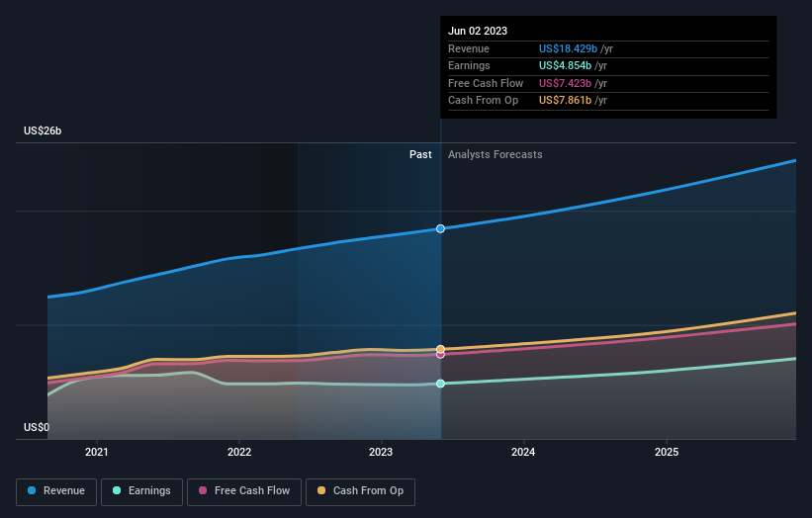This screenshot has height=518, width=812.
Task: Click the Jun 02 2023 tooltip date
Action: (x=478, y=31)
